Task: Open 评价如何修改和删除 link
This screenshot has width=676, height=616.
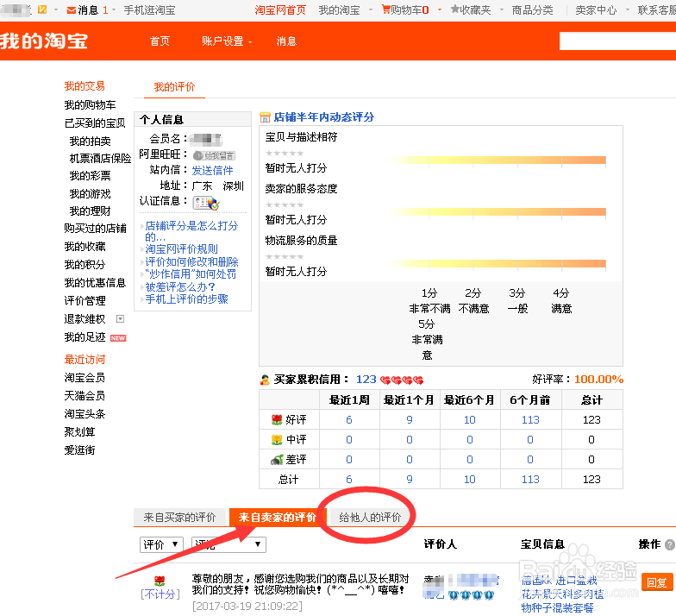Action: tap(191, 262)
